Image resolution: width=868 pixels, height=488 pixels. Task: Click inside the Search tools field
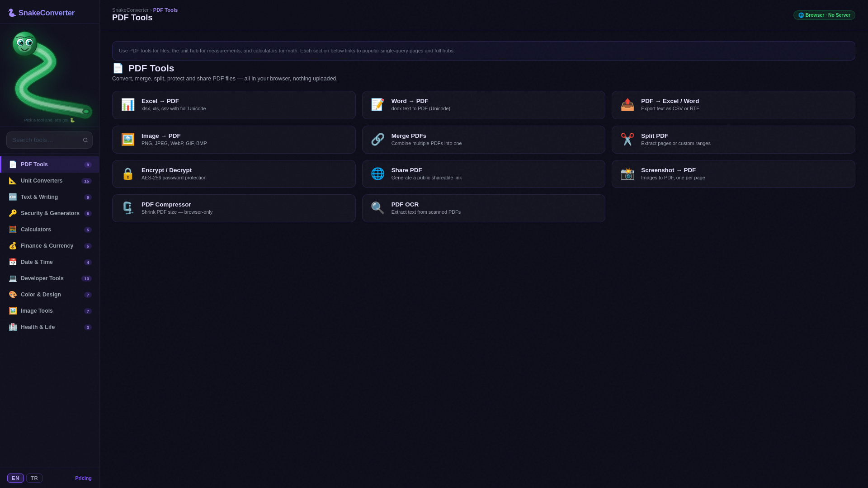[49, 140]
